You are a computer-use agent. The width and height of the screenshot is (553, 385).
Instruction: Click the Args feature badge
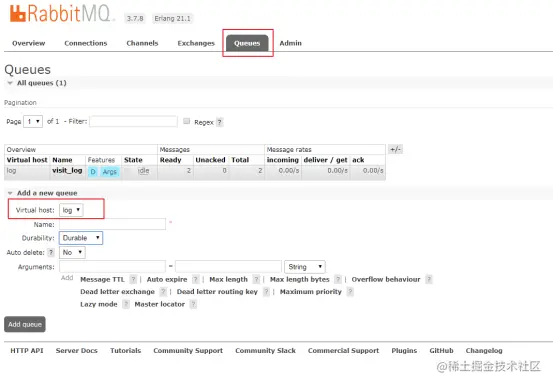110,172
